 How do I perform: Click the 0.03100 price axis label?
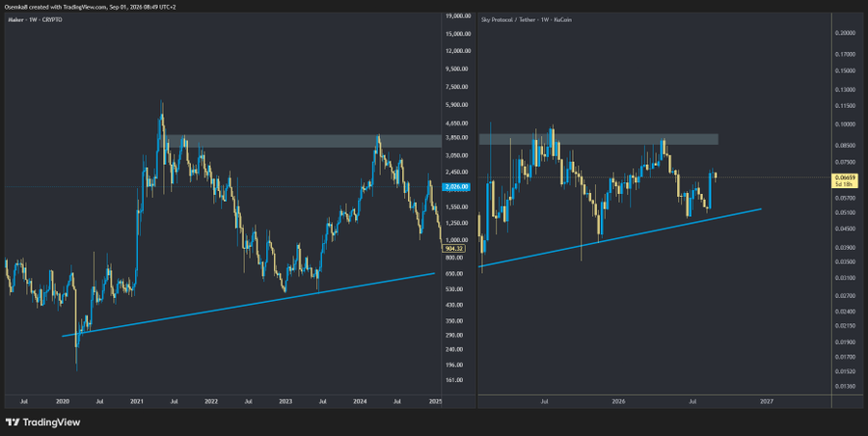coord(845,278)
